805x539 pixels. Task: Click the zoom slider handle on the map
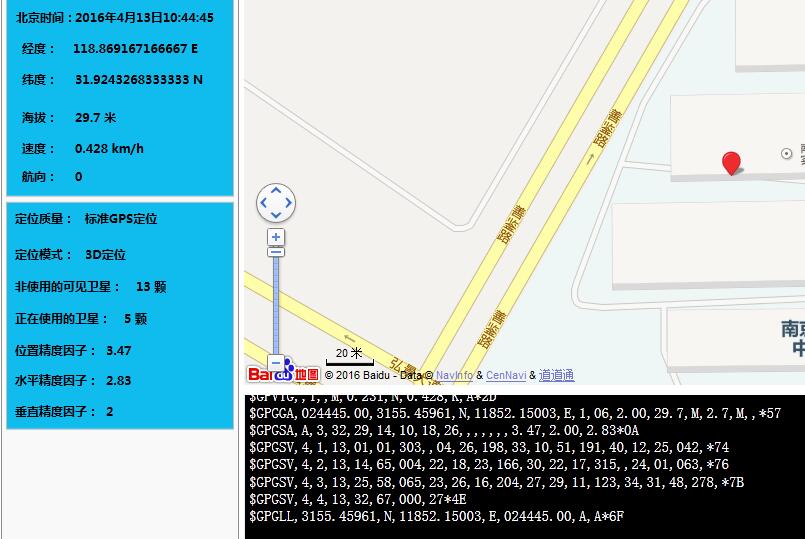click(x=276, y=252)
